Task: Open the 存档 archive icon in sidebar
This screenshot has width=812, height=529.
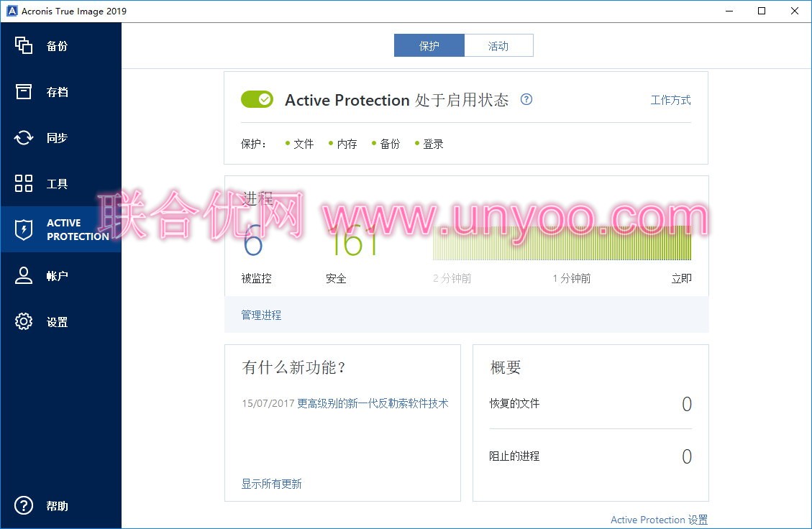Action: tap(23, 91)
